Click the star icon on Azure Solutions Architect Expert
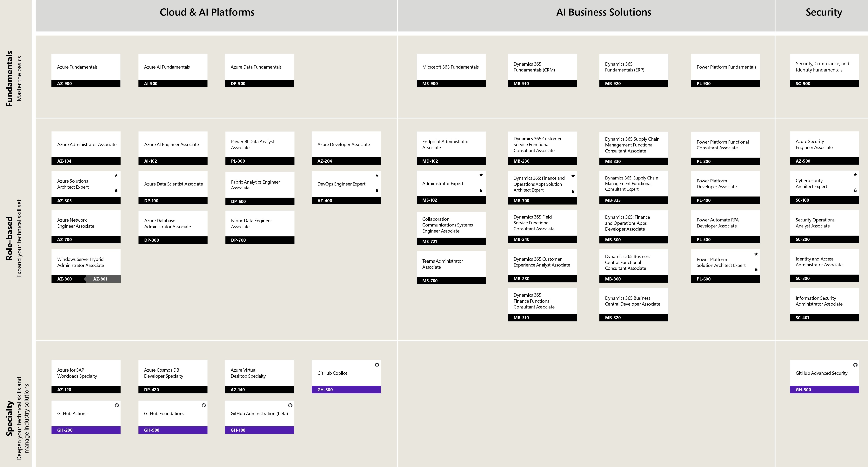Viewport: 868px width, 467px height. coord(116,175)
